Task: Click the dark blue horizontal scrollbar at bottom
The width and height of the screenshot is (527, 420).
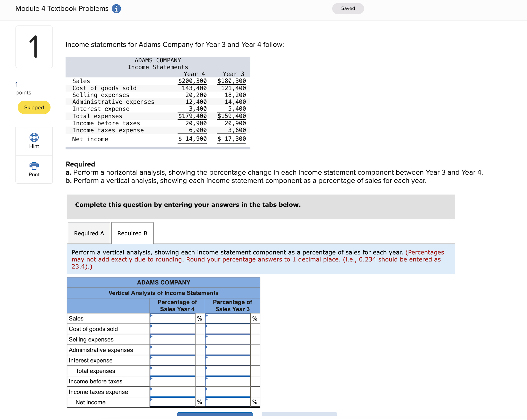Action: (215, 414)
